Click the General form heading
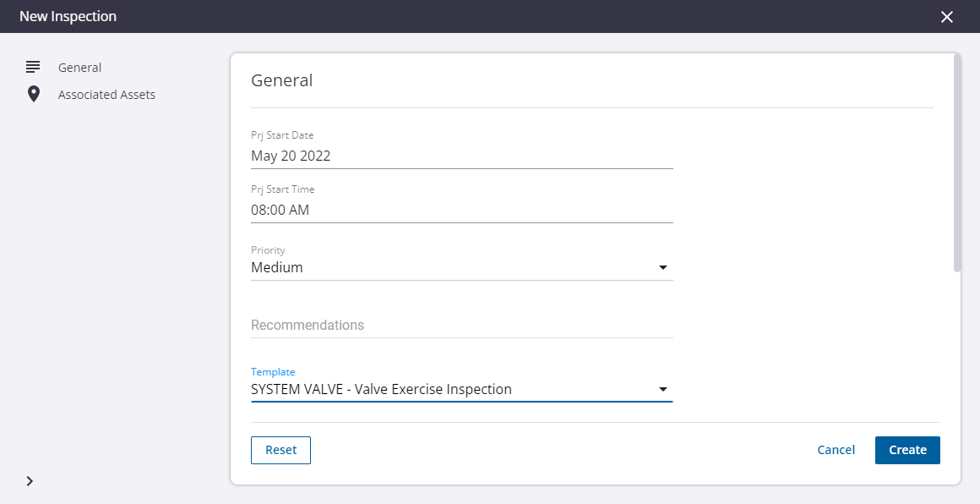 point(282,80)
